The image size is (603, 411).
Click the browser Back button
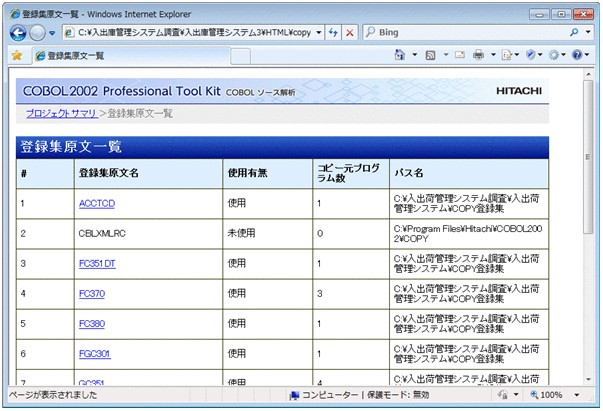[18, 32]
